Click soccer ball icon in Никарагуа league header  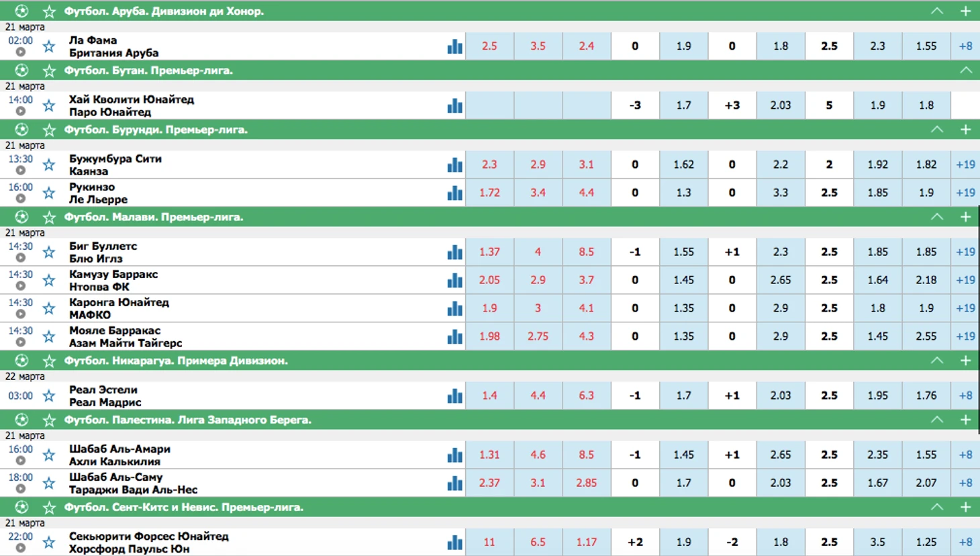point(21,361)
